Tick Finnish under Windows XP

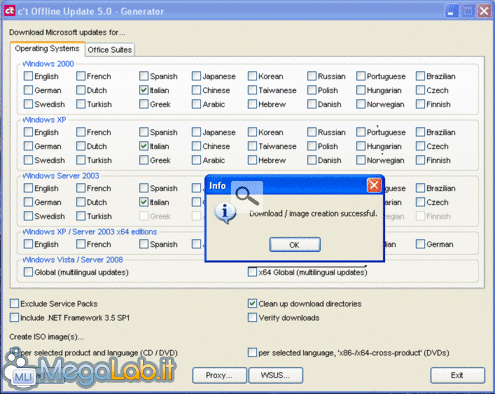tap(420, 160)
